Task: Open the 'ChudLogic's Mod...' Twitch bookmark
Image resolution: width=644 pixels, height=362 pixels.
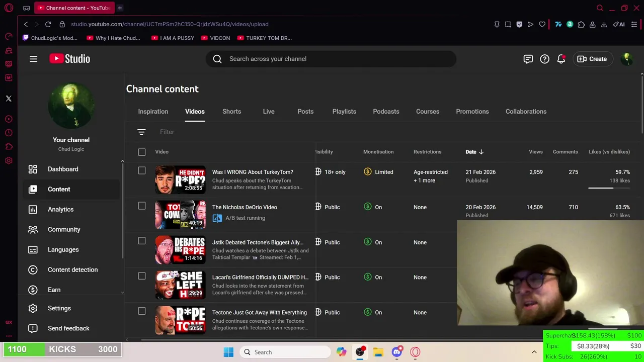Action: coord(50,38)
